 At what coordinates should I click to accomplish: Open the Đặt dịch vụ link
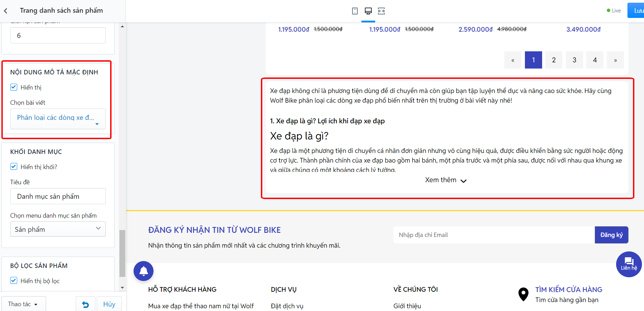coord(287,306)
